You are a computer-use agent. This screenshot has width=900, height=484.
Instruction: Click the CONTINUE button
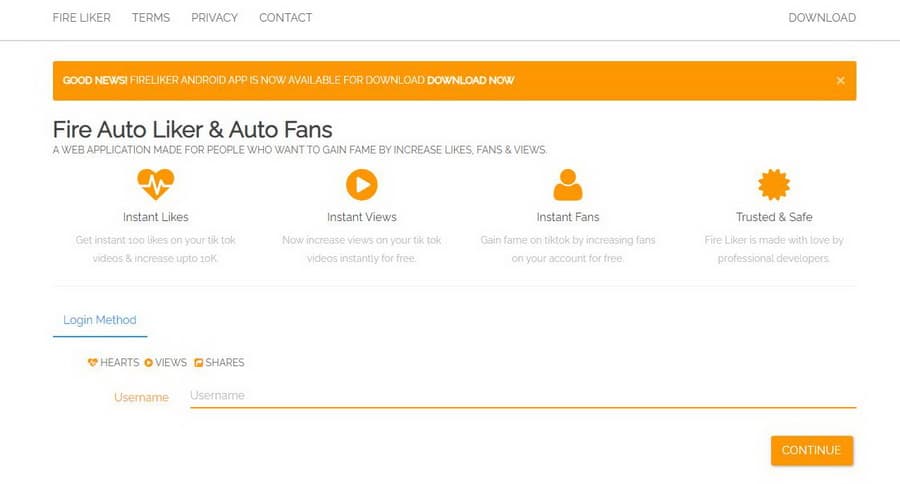812,450
